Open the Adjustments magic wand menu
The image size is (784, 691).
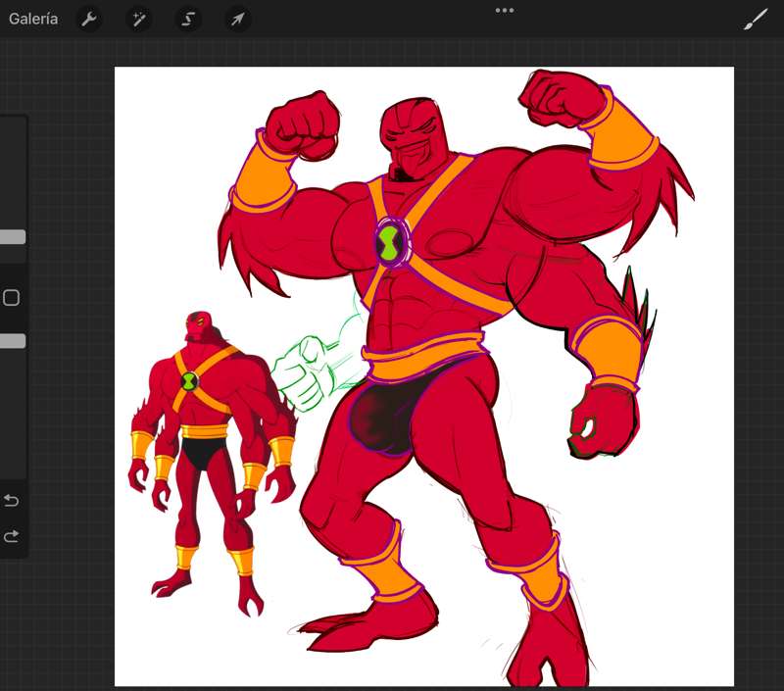click(139, 19)
